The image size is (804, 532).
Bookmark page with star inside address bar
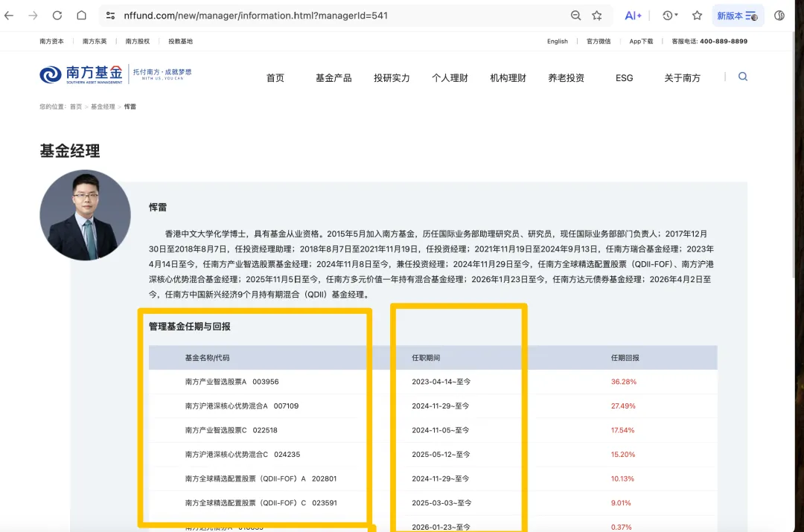pos(597,16)
